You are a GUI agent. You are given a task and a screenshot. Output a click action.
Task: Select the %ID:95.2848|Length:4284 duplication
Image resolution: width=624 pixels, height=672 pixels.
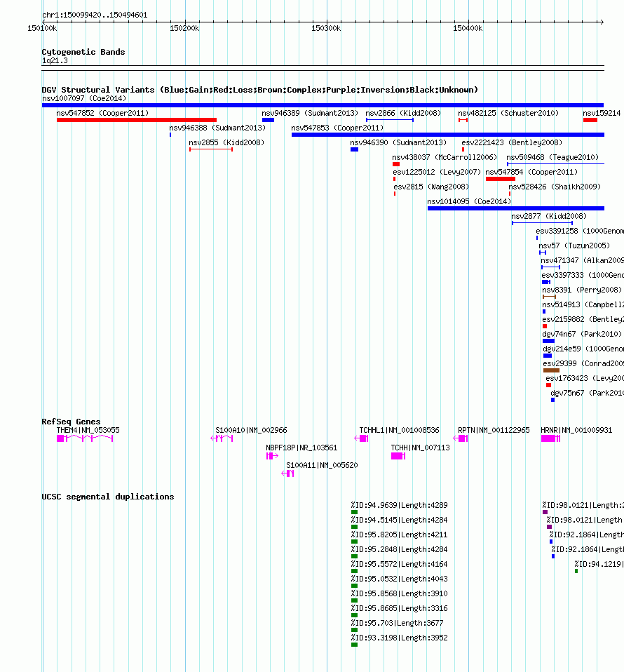click(x=399, y=549)
